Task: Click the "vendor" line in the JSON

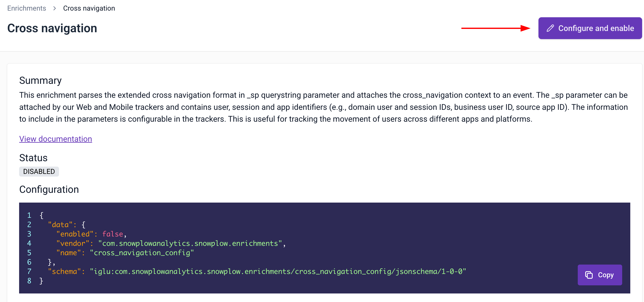Action: click(171, 244)
